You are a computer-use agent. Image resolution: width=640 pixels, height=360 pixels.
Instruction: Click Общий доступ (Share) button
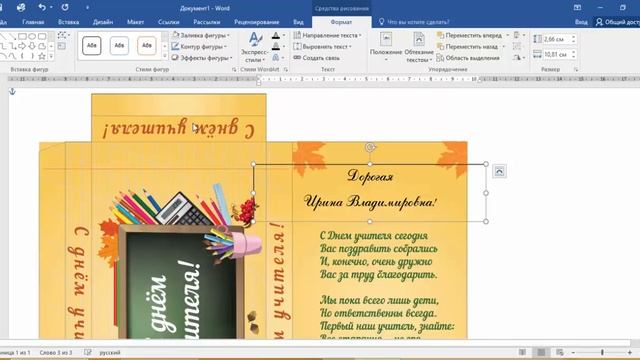click(x=617, y=22)
